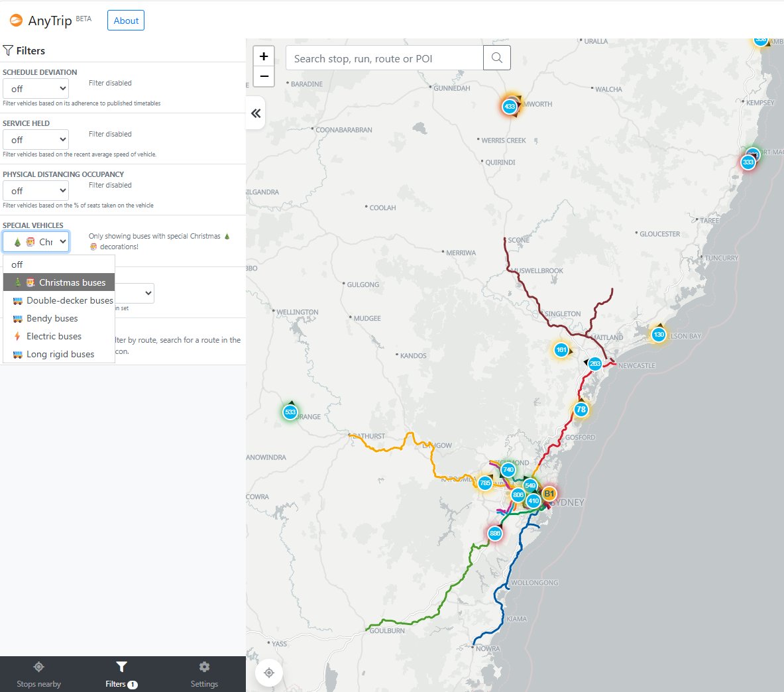Open the Service Held dropdown
The image size is (784, 692).
(x=36, y=139)
